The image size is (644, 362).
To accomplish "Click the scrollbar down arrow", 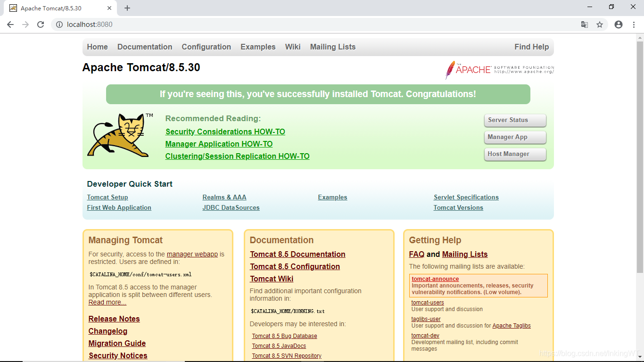I will click(x=640, y=358).
